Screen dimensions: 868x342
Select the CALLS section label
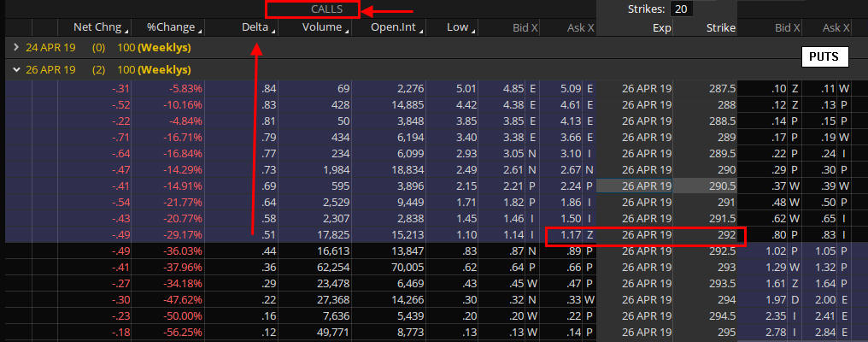[313, 9]
